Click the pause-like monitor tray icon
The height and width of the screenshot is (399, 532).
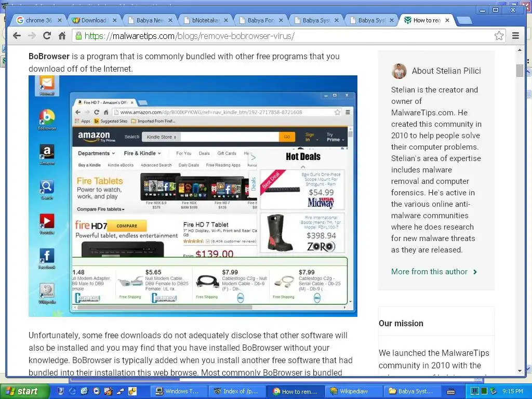click(475, 391)
